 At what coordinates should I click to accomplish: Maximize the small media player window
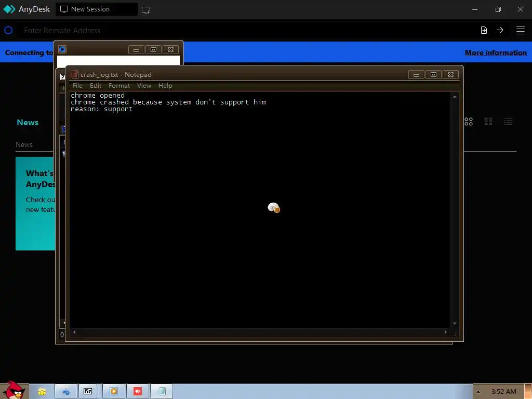153,50
